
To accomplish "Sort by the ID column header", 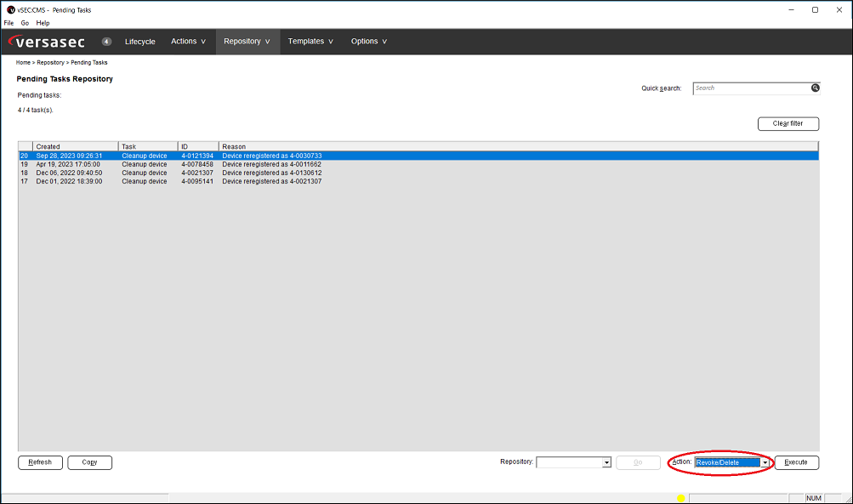I will coord(198,146).
